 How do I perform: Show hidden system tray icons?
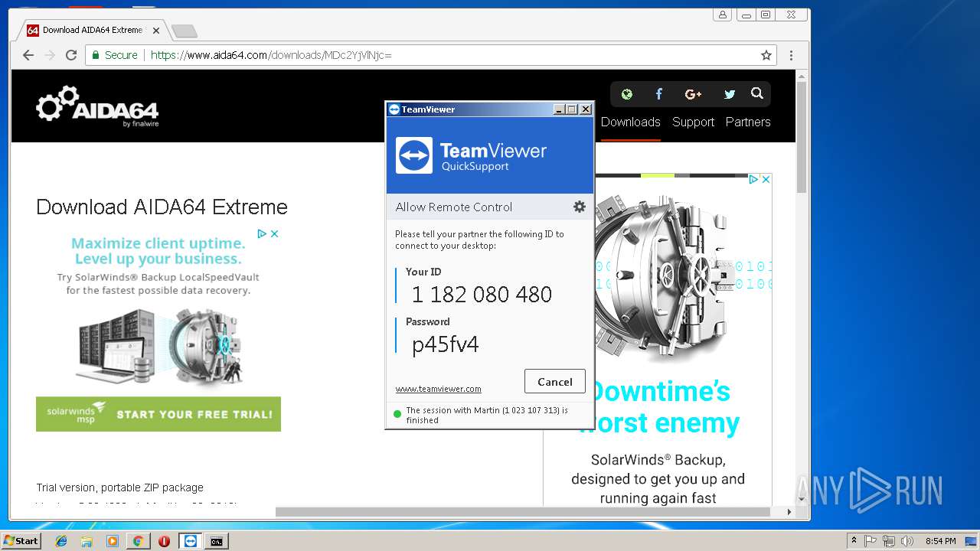point(854,541)
